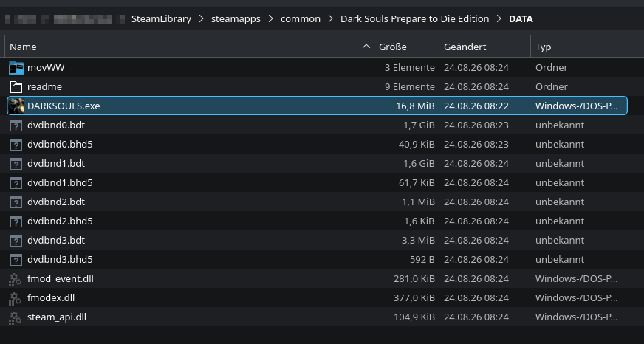644x344 pixels.
Task: Expand the chevron after SteamLibrary breadcrumb
Action: pos(201,19)
